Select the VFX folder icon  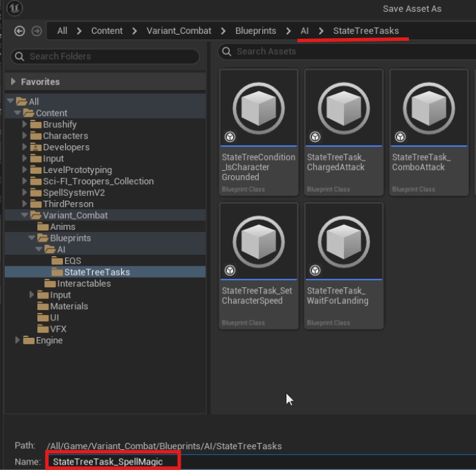pos(43,329)
